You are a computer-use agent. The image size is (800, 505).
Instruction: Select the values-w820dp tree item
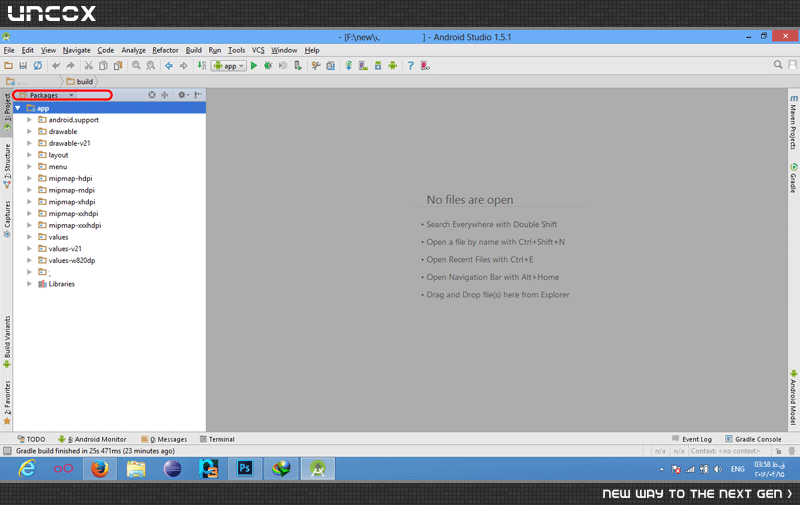tap(72, 261)
